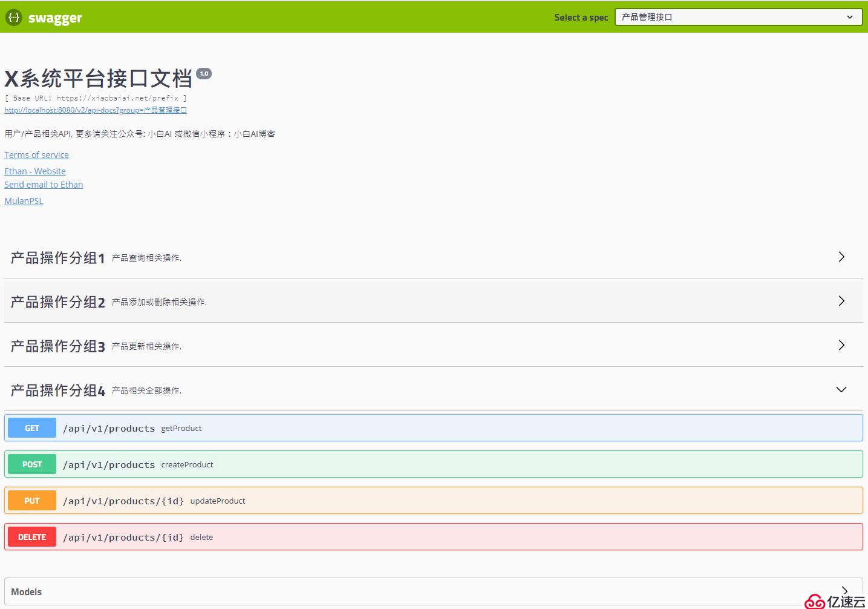868x609 pixels.
Task: Open the createProduct operation summary
Action: click(x=187, y=465)
